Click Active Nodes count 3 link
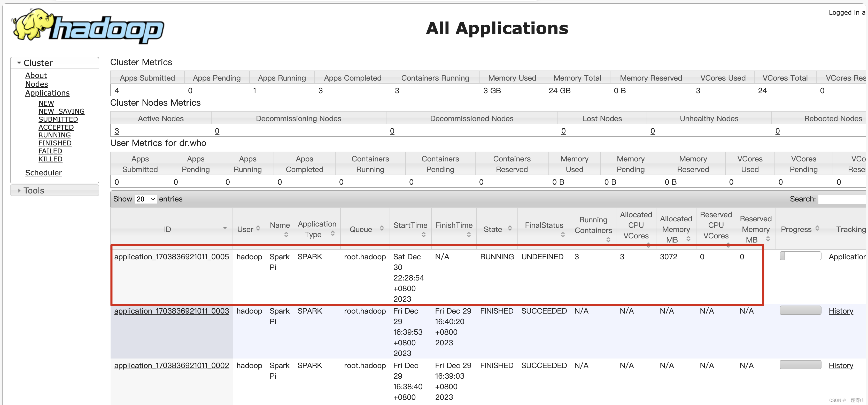This screenshot has height=405, width=868. [117, 131]
